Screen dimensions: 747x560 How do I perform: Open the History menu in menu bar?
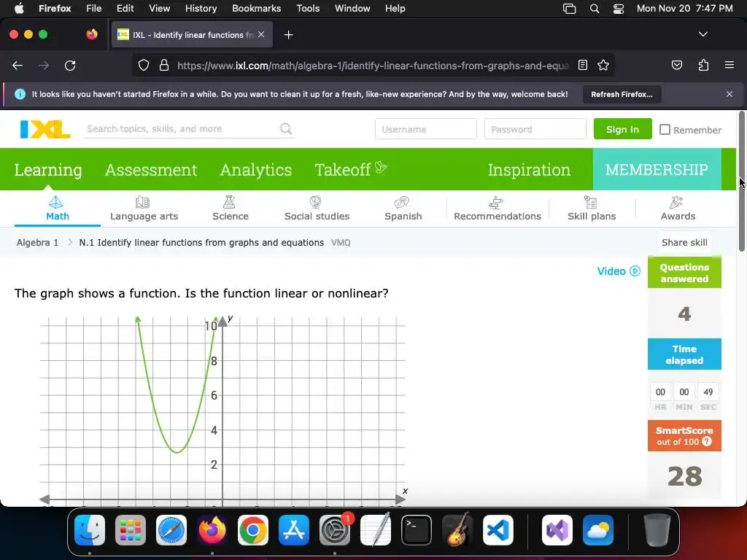(201, 8)
